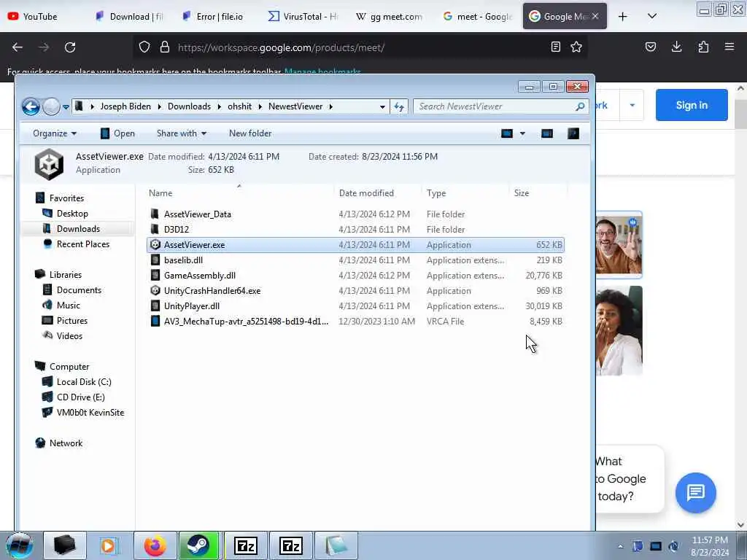Select baselib.dll file

point(356,260)
